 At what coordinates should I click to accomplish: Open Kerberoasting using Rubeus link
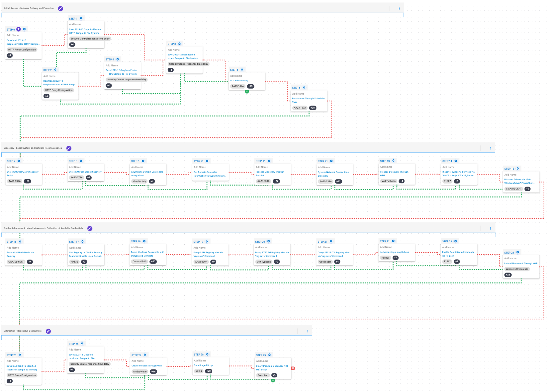[394, 252]
